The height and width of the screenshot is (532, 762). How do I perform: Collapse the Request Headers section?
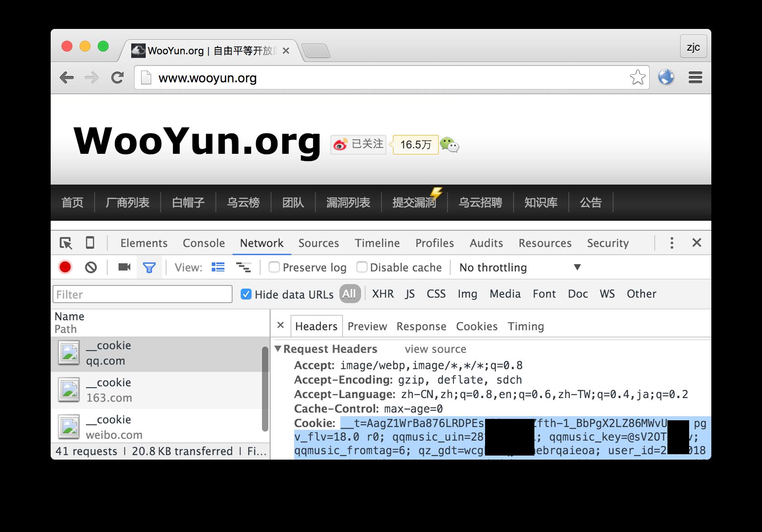click(278, 349)
